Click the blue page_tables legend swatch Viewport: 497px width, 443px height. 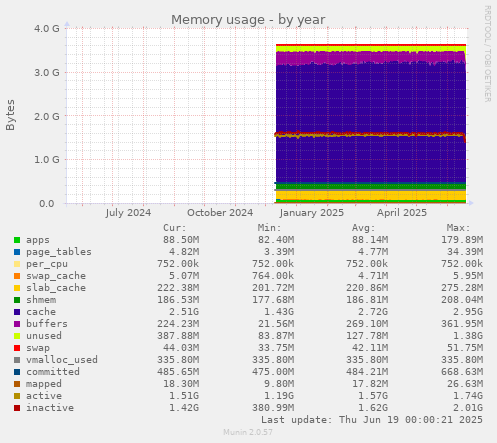(x=17, y=252)
